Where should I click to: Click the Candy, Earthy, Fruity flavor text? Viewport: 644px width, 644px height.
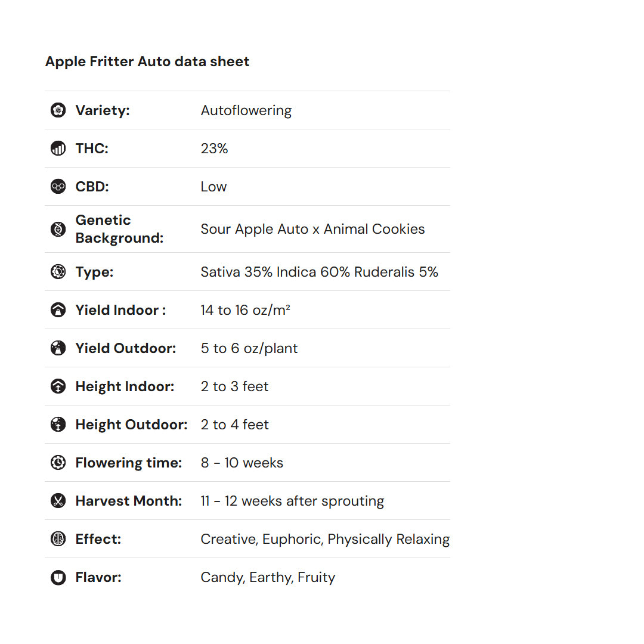click(268, 577)
